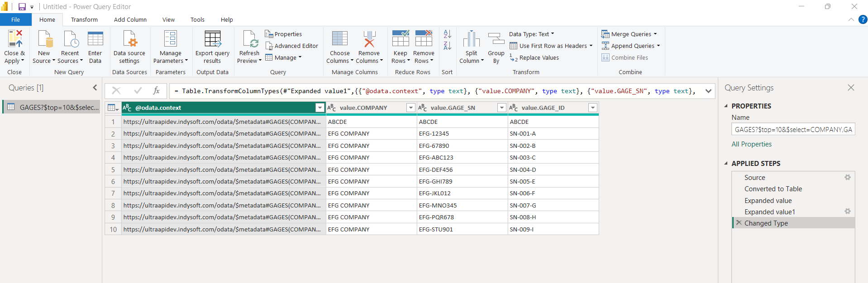Image resolution: width=868 pixels, height=283 pixels.
Task: Click the fx formula button
Action: (x=157, y=91)
